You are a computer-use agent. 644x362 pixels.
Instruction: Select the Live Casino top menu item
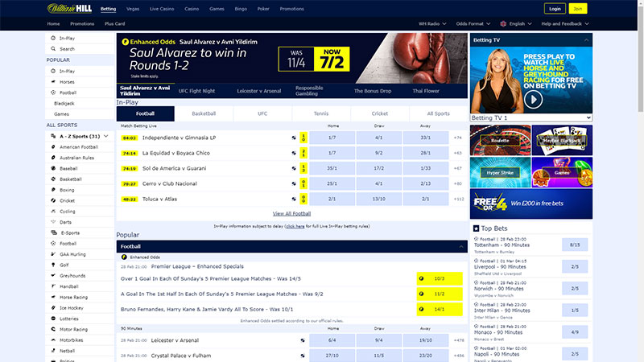tap(162, 9)
